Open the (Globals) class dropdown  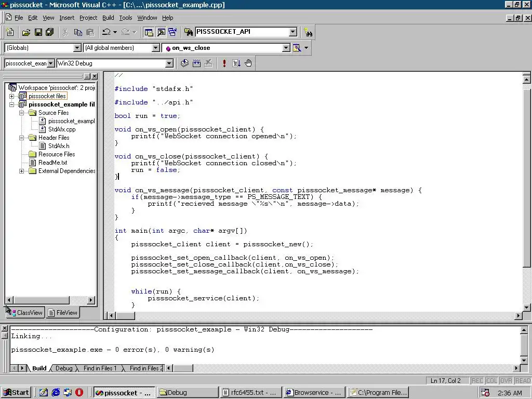77,48
